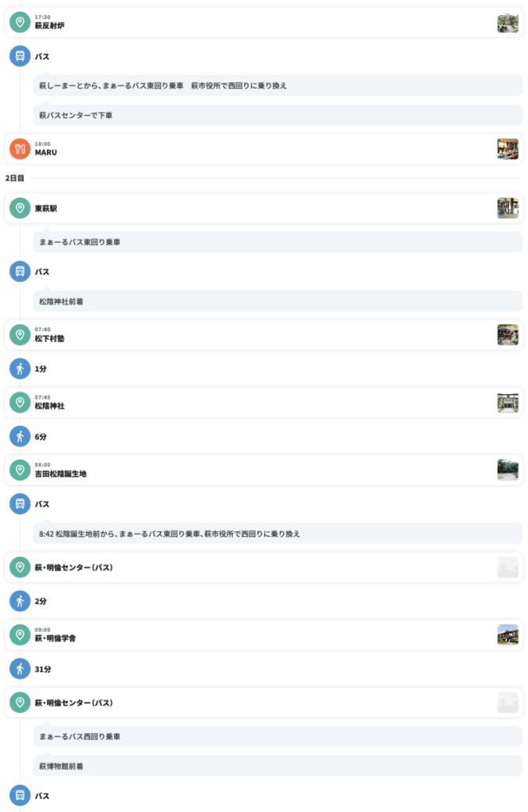This screenshot has height=812, width=528.
Task: Click the note まぁーるバス西回り乗車
Action: pos(277,737)
